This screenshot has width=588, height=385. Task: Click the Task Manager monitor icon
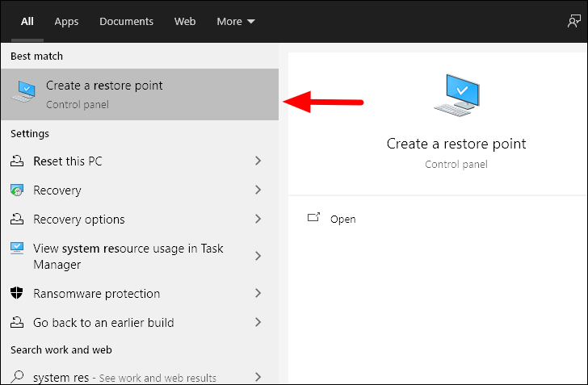coord(17,248)
